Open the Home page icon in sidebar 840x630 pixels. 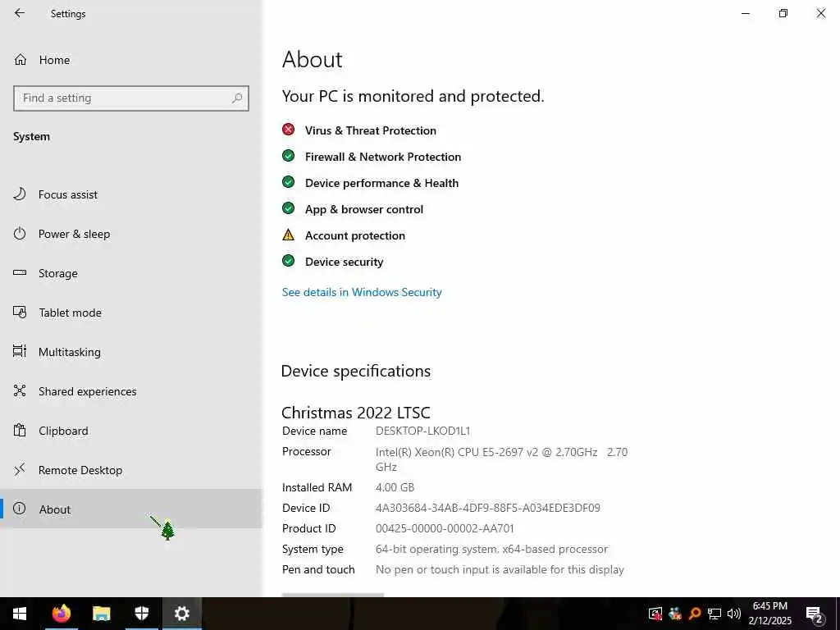click(21, 60)
